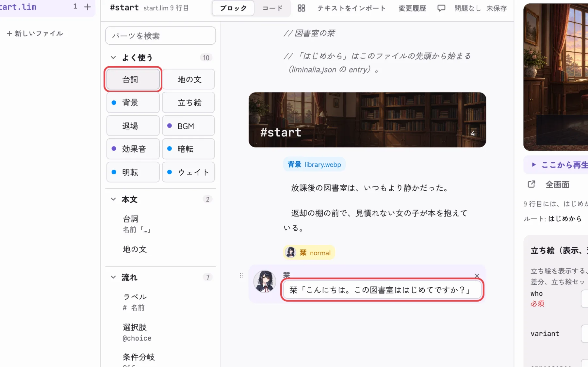
Task: Click the comment bubble icon
Action: [x=441, y=8]
